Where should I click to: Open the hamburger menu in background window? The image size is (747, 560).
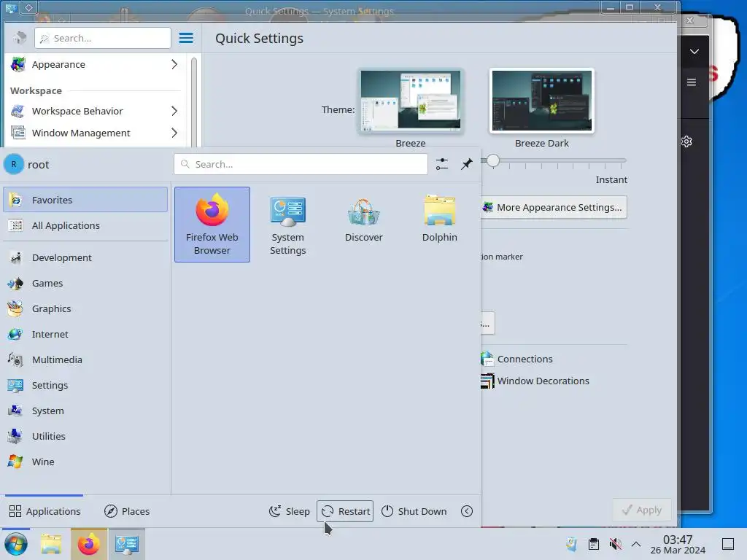click(x=692, y=82)
